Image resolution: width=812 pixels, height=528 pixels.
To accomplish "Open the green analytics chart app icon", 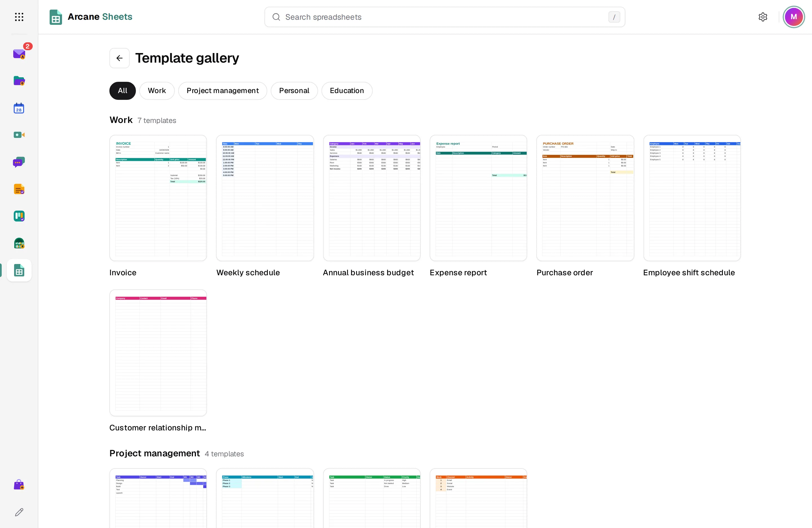I will 19,243.
